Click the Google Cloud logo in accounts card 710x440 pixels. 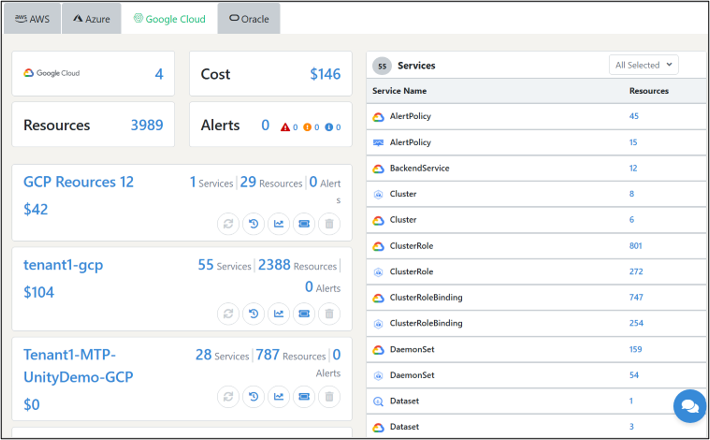click(x=52, y=73)
